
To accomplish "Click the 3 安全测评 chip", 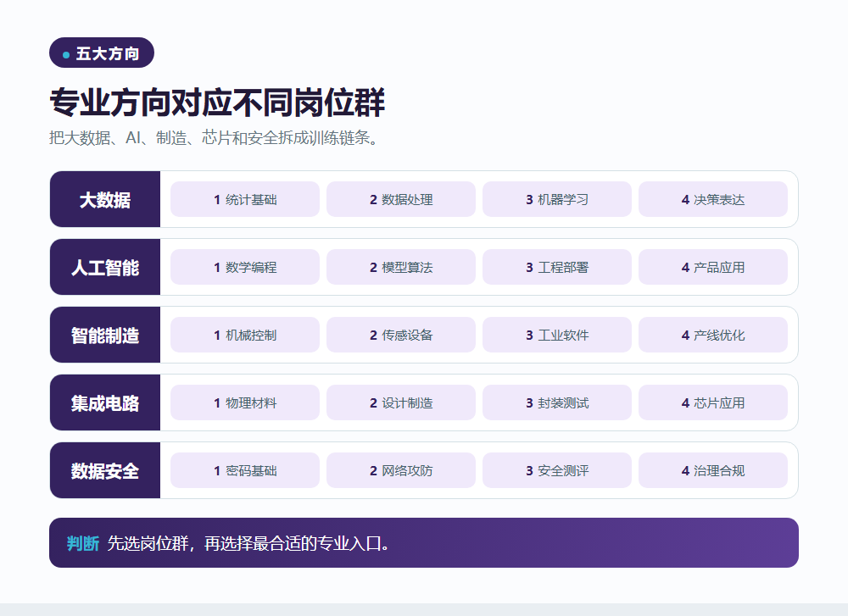I will [x=557, y=470].
